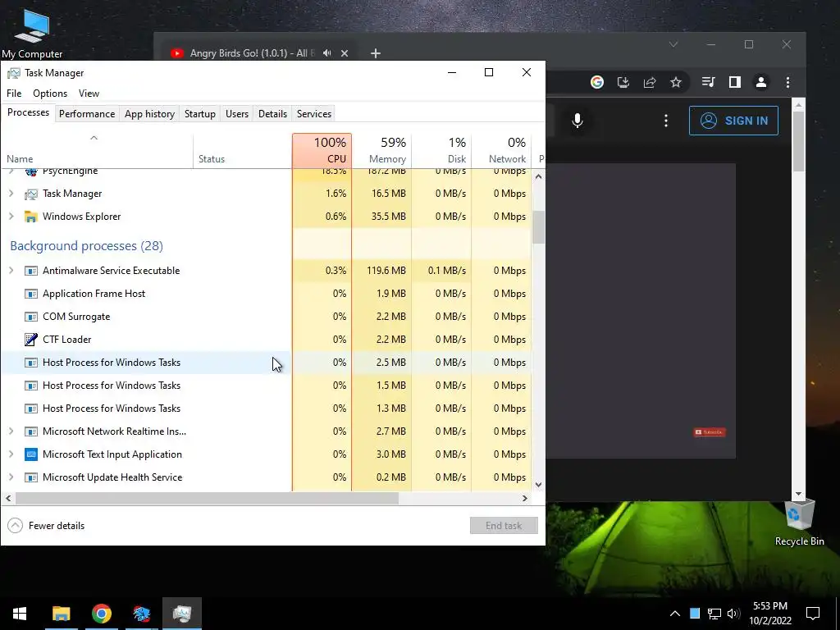Close the Angry Birds Go Chrome tab
840x630 pixels.
click(345, 53)
